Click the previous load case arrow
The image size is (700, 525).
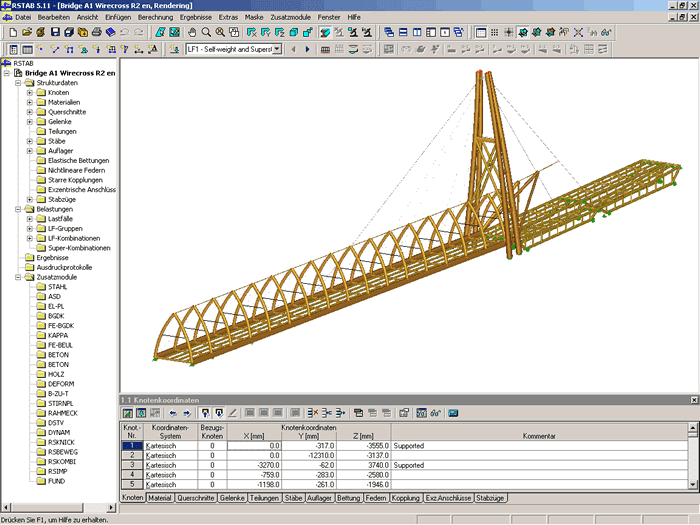[294, 48]
